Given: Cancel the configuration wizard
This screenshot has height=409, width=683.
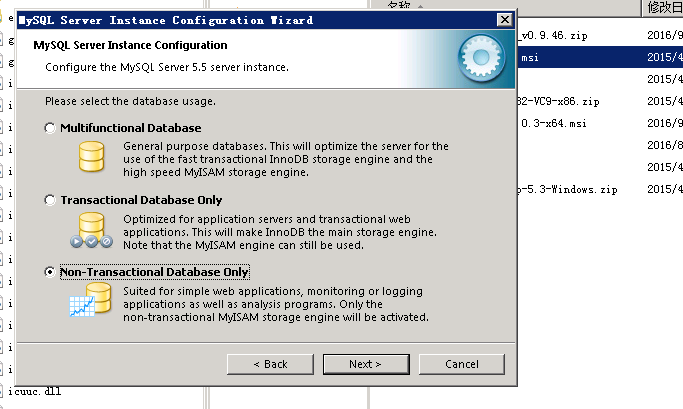Looking at the screenshot, I should click(461, 364).
